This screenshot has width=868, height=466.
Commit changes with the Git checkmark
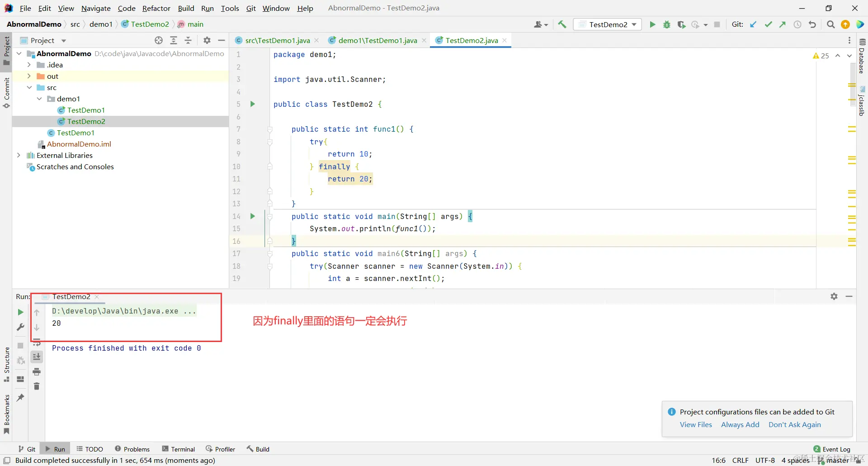click(768, 24)
